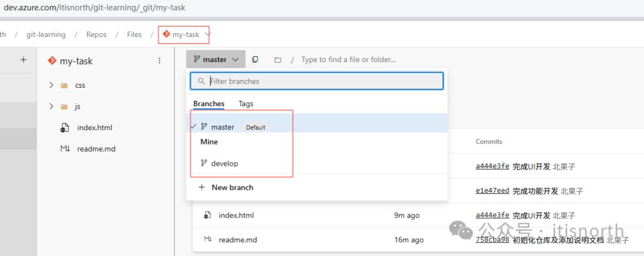The image size is (644, 256).
Task: Open the my-task more options menu
Action: tap(159, 61)
